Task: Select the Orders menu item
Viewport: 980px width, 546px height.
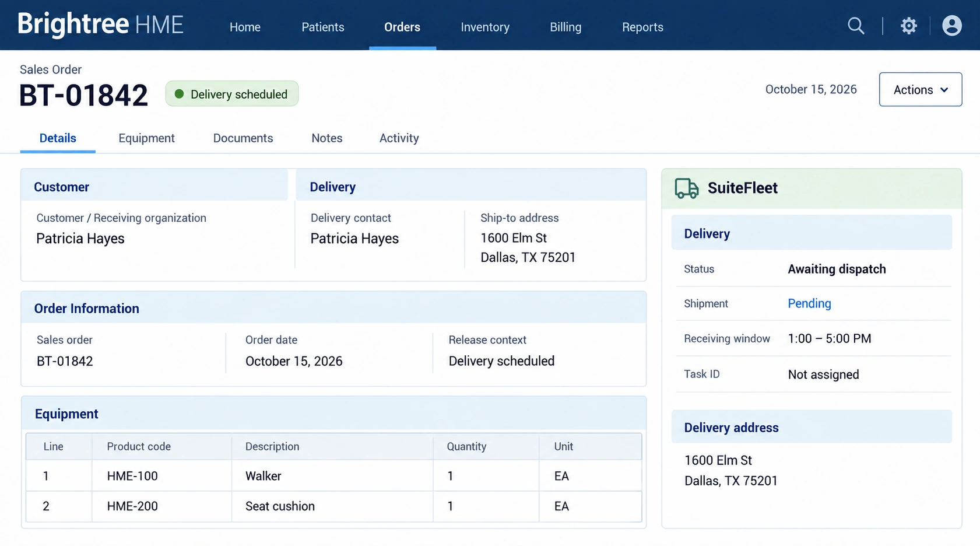Action: coord(402,27)
